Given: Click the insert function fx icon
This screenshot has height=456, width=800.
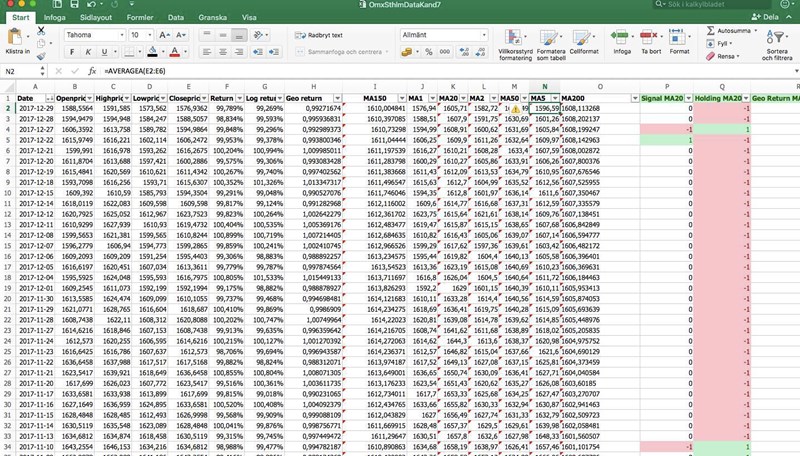Looking at the screenshot, I should tap(92, 72).
